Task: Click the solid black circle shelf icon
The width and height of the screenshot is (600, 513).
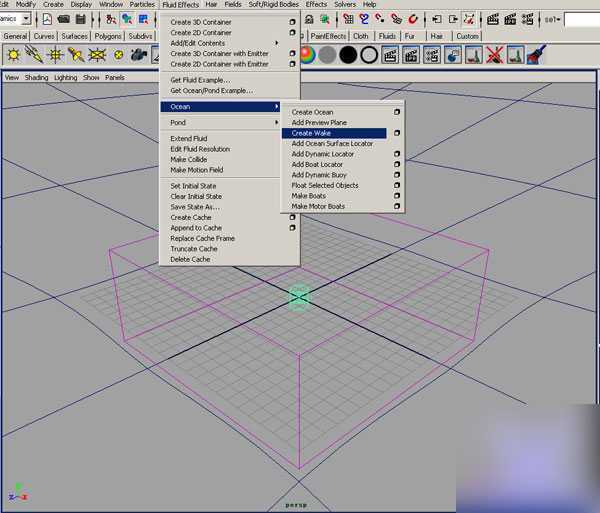Action: (x=348, y=55)
